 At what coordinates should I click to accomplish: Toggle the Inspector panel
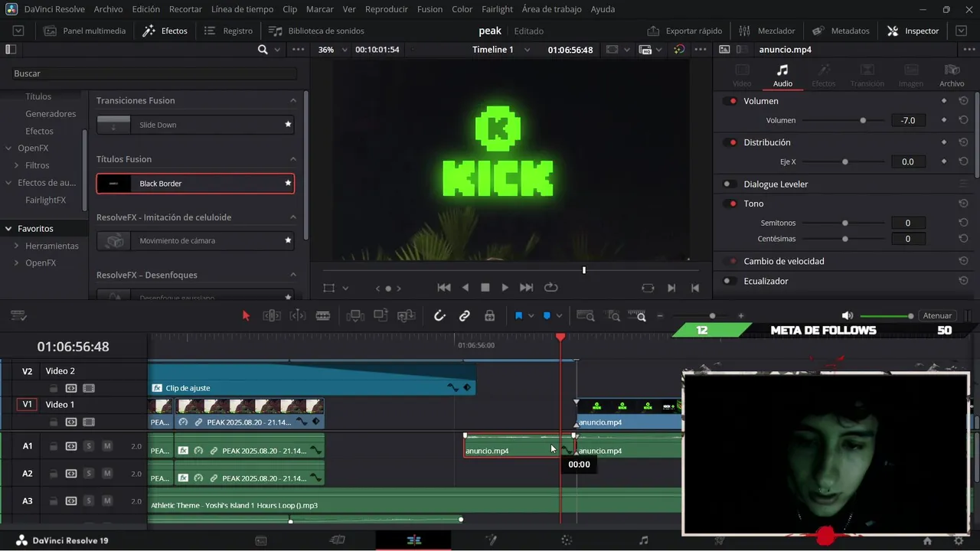913,31
